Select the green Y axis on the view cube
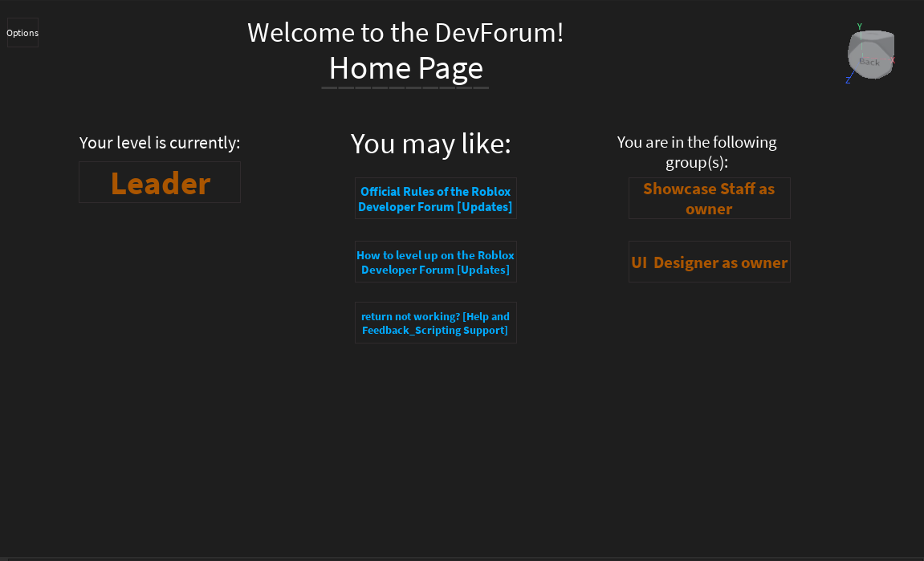 tap(860, 26)
